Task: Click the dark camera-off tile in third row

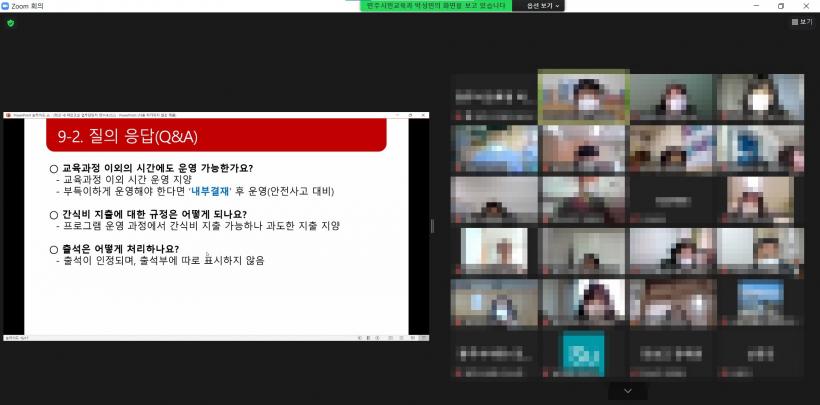Action: (x=672, y=199)
